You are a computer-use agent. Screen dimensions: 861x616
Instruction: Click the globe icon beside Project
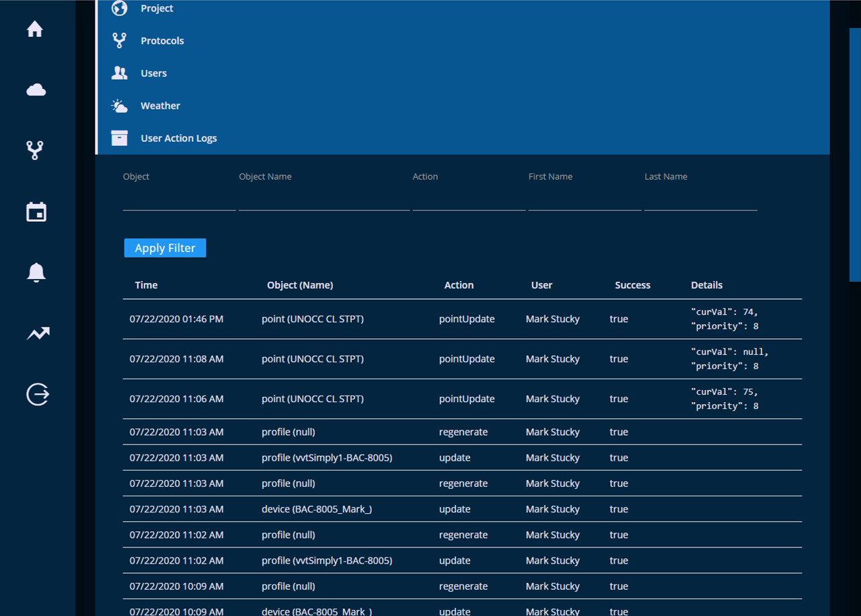point(119,8)
